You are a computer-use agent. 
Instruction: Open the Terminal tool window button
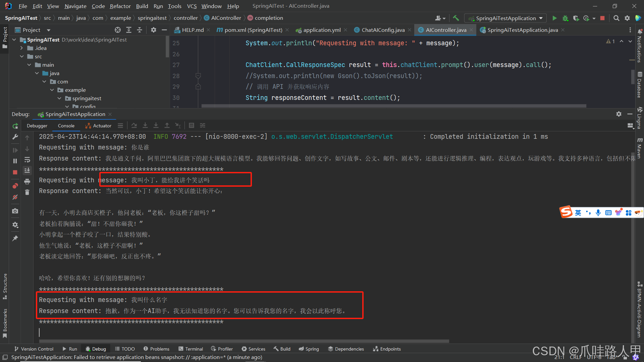coord(191,349)
